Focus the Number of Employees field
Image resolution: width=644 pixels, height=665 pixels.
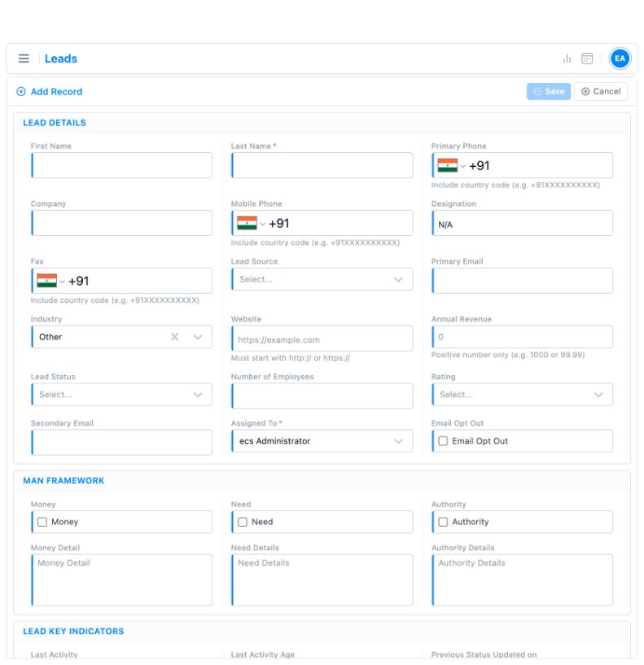(x=322, y=396)
